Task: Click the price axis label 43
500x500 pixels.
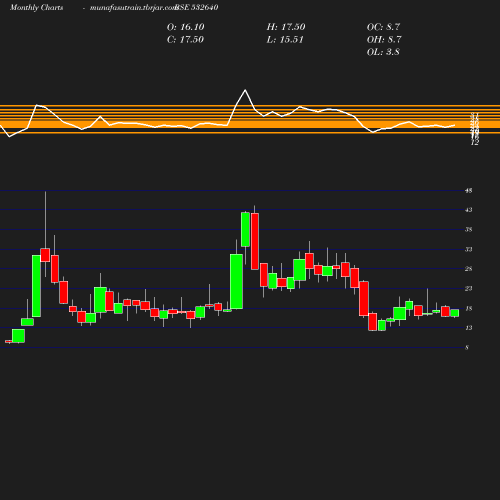Action: pyautogui.click(x=469, y=210)
